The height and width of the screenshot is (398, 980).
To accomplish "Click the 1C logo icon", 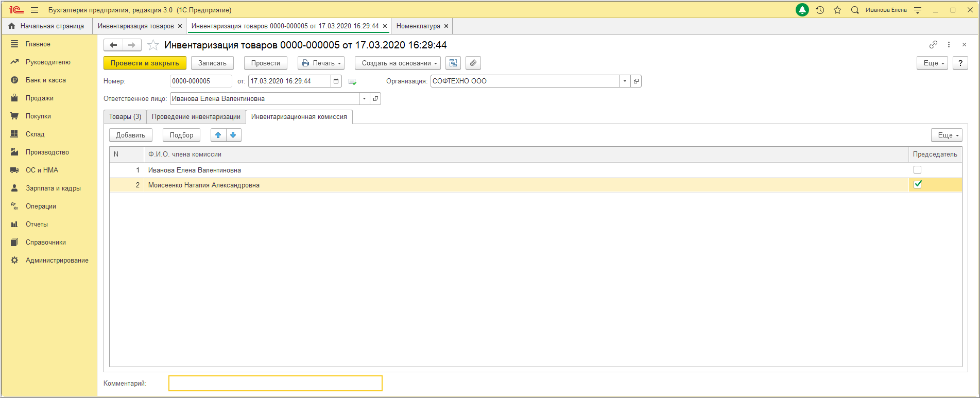I will [x=16, y=10].
